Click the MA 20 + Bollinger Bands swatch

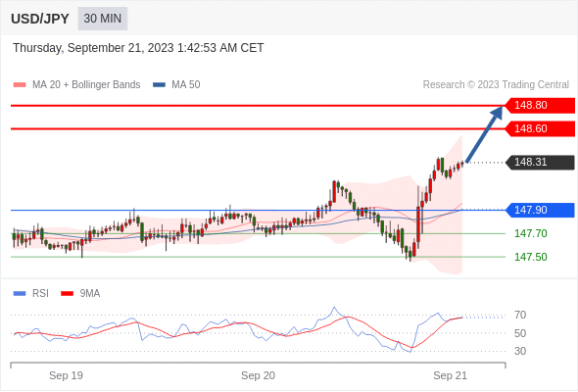[x=20, y=85]
